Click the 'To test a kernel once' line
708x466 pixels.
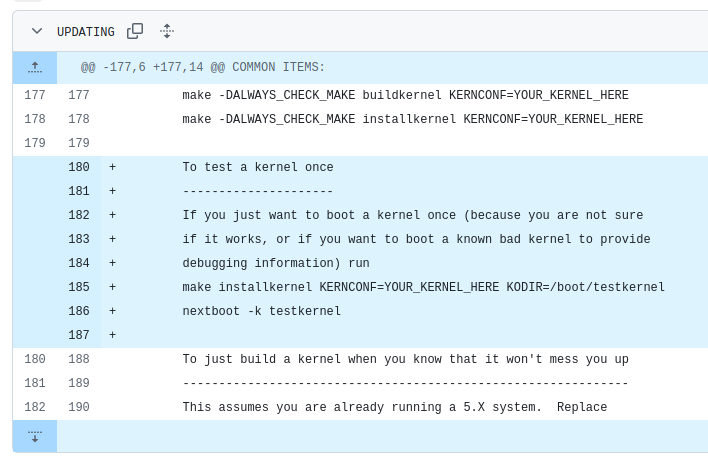(x=257, y=167)
